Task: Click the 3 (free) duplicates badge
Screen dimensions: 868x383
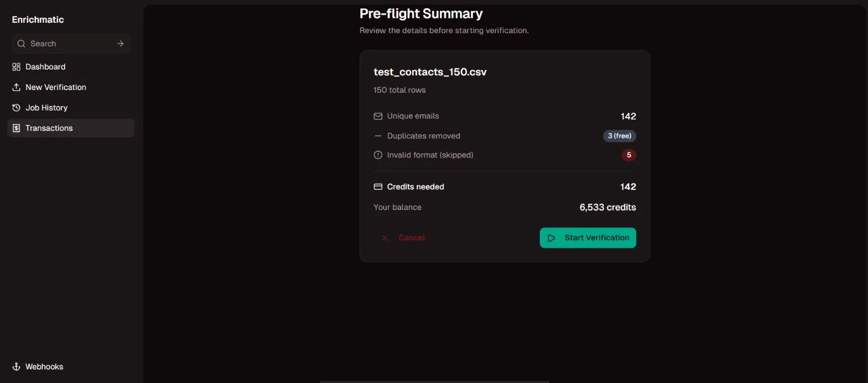Action: tap(620, 136)
